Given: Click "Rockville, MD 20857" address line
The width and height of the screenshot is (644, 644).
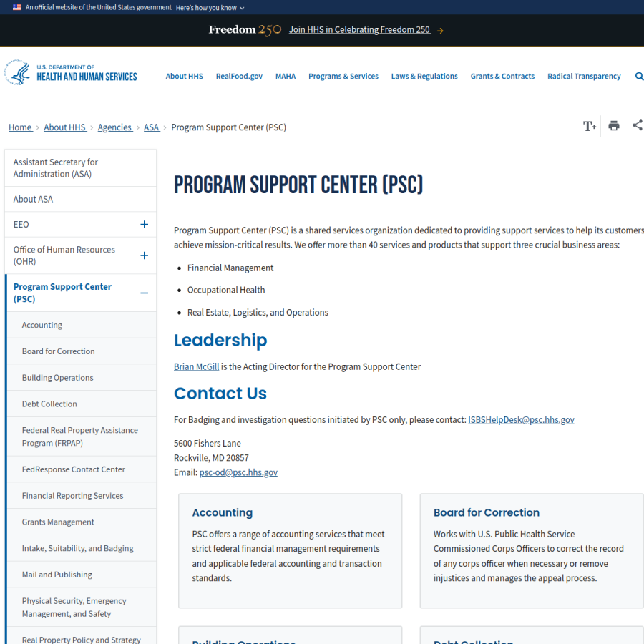Looking at the screenshot, I should (211, 458).
